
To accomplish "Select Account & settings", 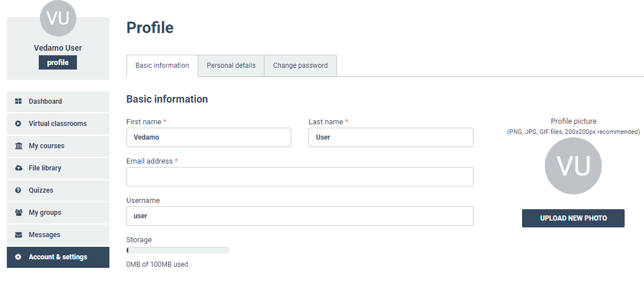I will click(58, 257).
